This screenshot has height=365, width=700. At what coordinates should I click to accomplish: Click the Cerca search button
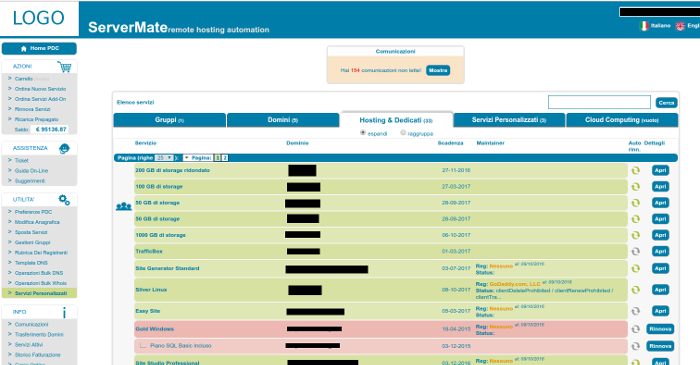coord(666,103)
